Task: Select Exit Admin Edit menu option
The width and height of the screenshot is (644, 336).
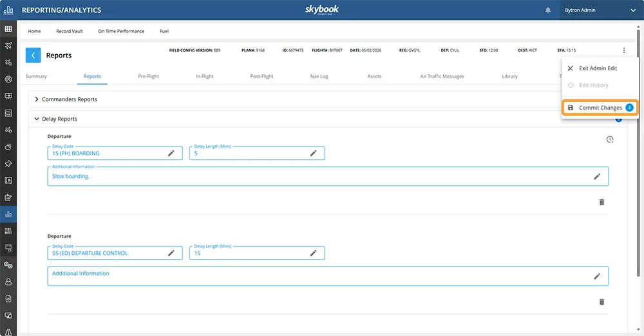Action: (x=598, y=68)
